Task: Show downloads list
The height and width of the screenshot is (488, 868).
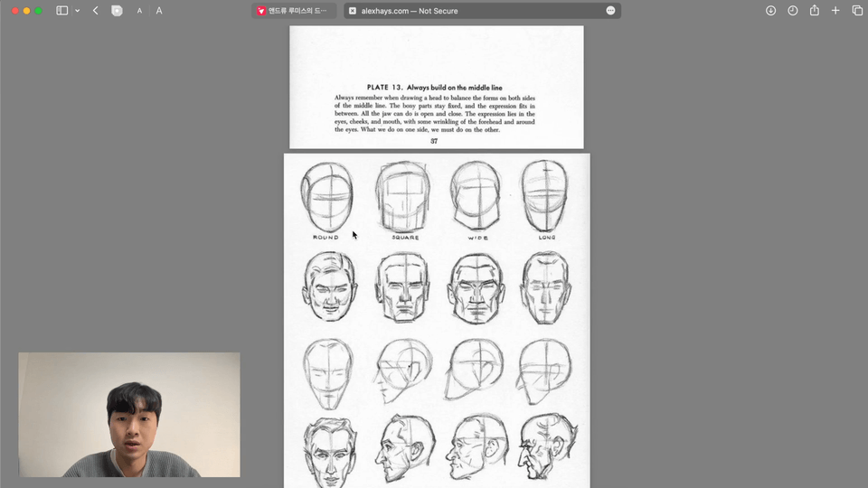Action: (770, 11)
